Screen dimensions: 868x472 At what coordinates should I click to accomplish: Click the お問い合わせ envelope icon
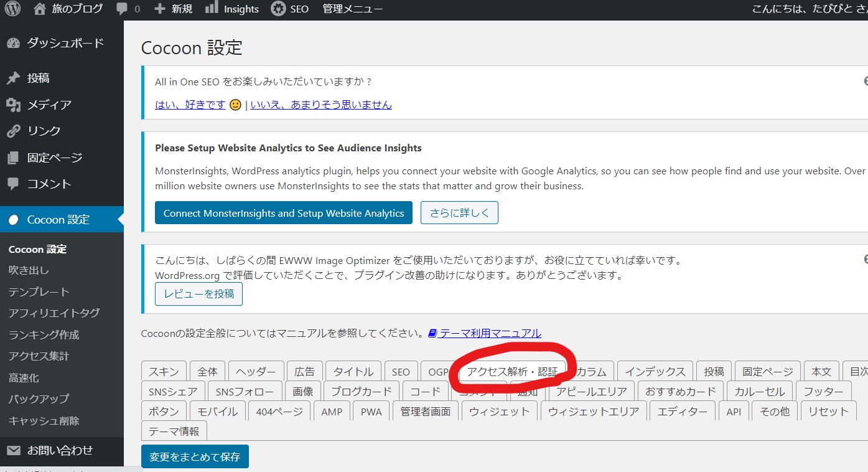coord(14,450)
